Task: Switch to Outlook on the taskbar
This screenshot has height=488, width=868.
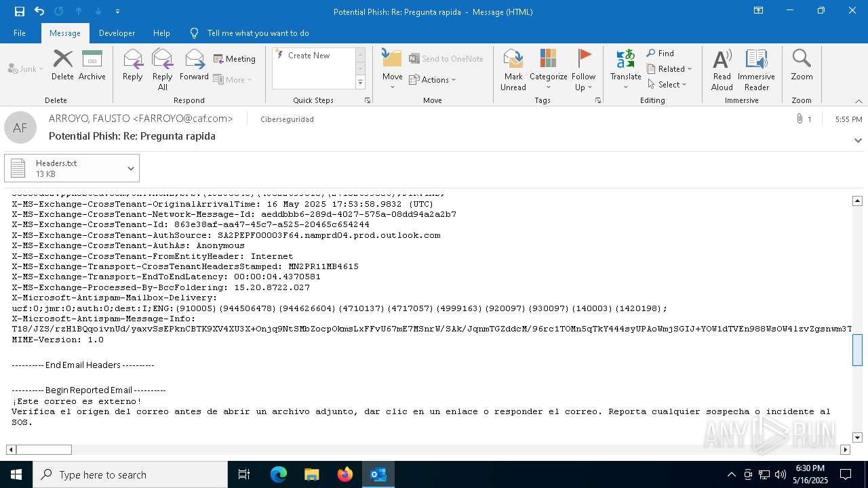Action: [x=378, y=474]
